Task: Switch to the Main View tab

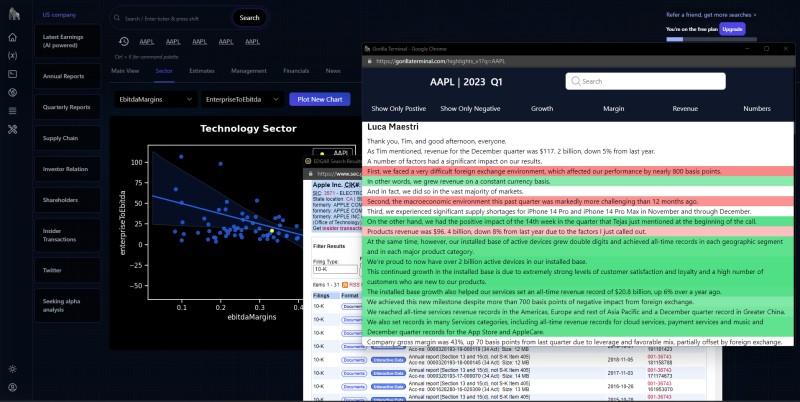Action: click(x=125, y=71)
